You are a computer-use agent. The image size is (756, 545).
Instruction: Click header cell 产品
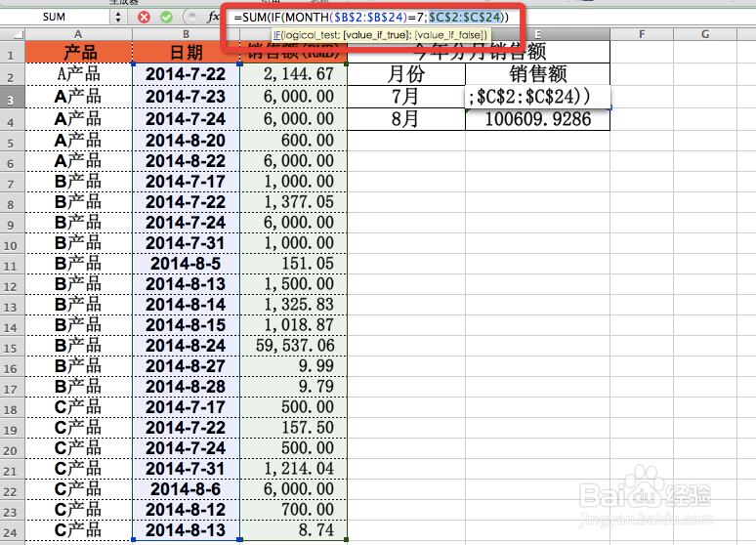[x=78, y=52]
